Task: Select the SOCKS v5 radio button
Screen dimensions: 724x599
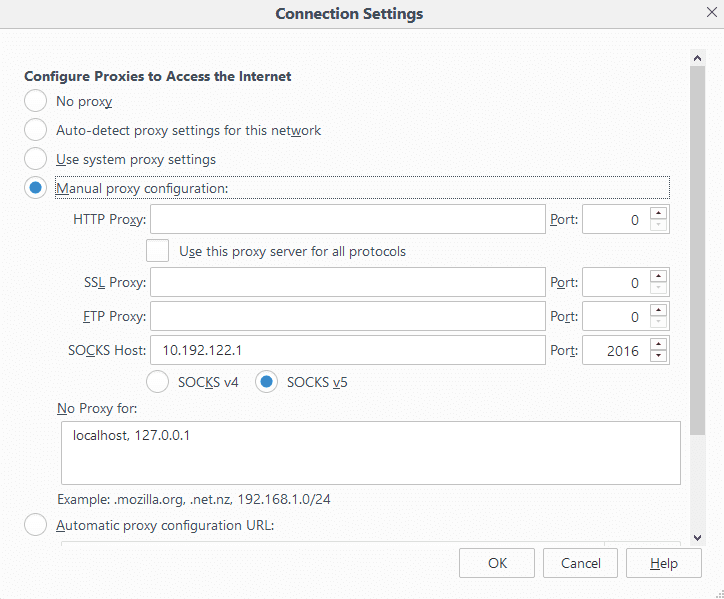Action: click(x=267, y=382)
